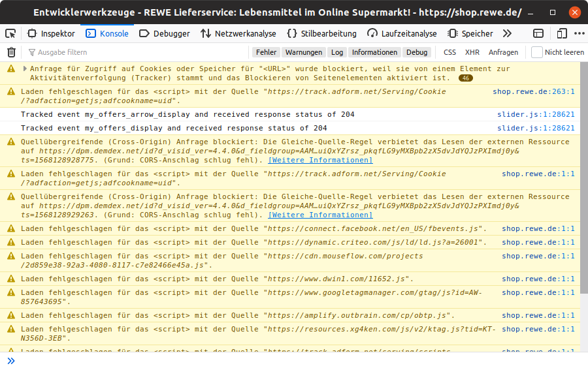
Task: Toggle the Debug filter
Action: click(417, 52)
